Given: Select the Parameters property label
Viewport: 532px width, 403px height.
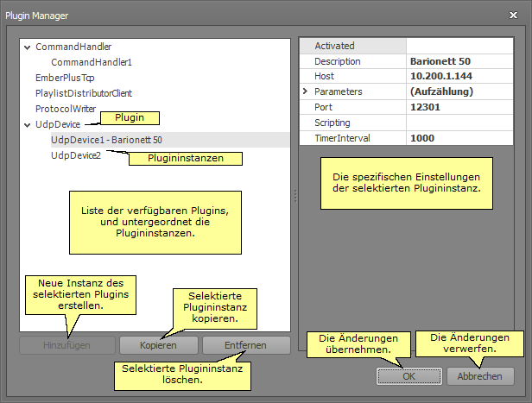Looking at the screenshot, I should [339, 91].
